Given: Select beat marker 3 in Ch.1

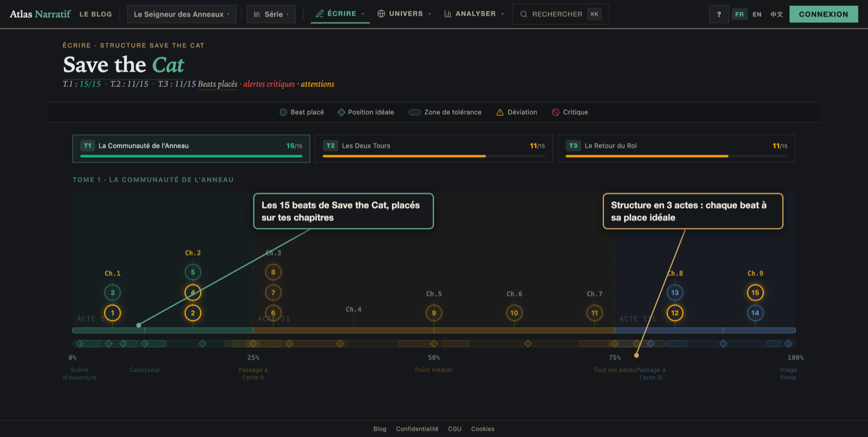Looking at the screenshot, I should pos(112,293).
